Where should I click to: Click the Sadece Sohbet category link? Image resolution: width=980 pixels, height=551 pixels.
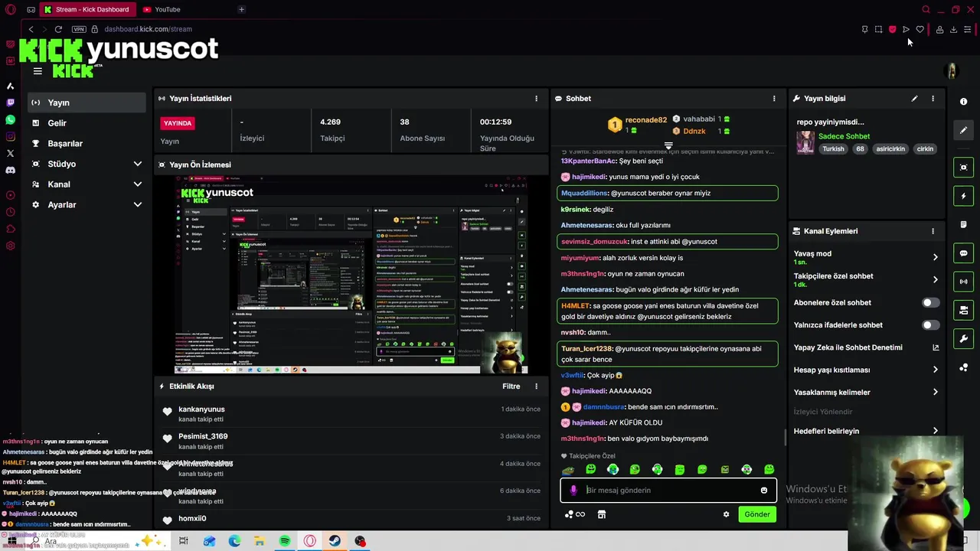pos(844,136)
